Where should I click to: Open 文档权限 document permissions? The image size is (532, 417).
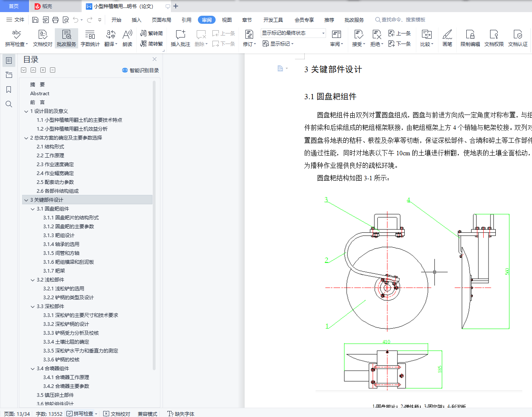pyautogui.click(x=494, y=38)
